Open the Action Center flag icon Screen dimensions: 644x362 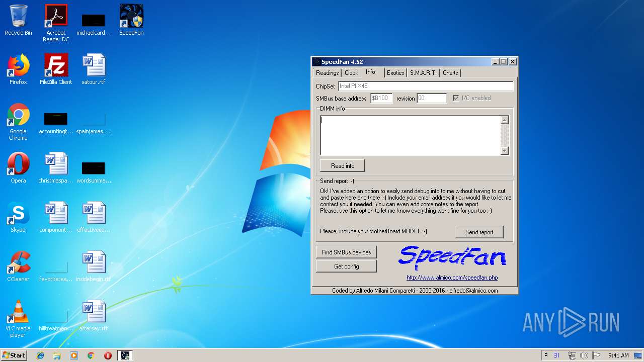pyautogui.click(x=596, y=355)
